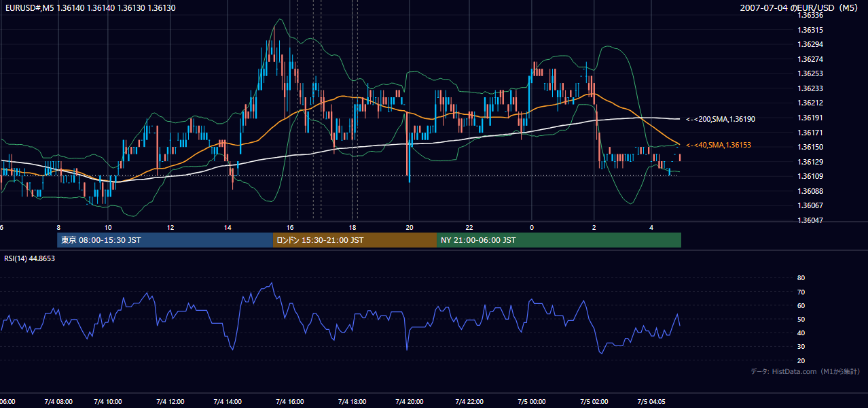This screenshot has height=408, width=868.
Task: Click price axis value 1.36067
Action: click(812, 205)
